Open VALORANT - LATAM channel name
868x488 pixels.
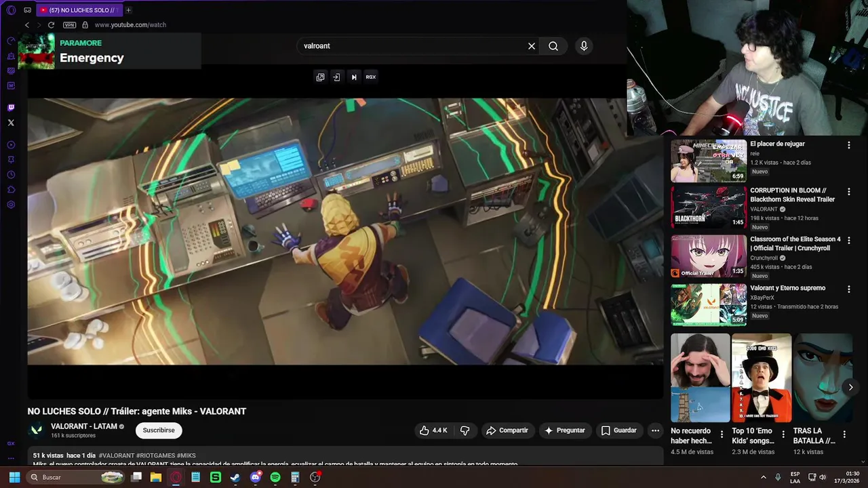coord(84,426)
